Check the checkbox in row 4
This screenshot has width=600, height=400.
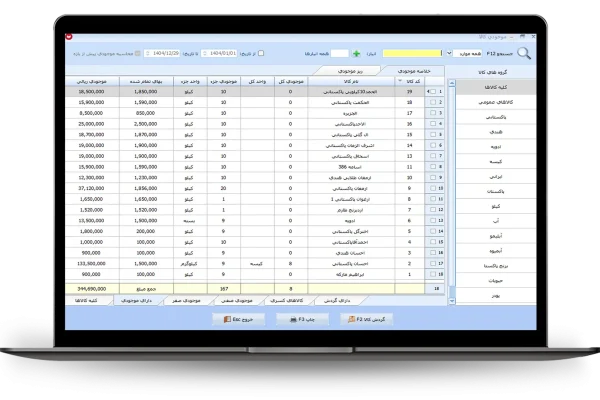click(x=433, y=124)
